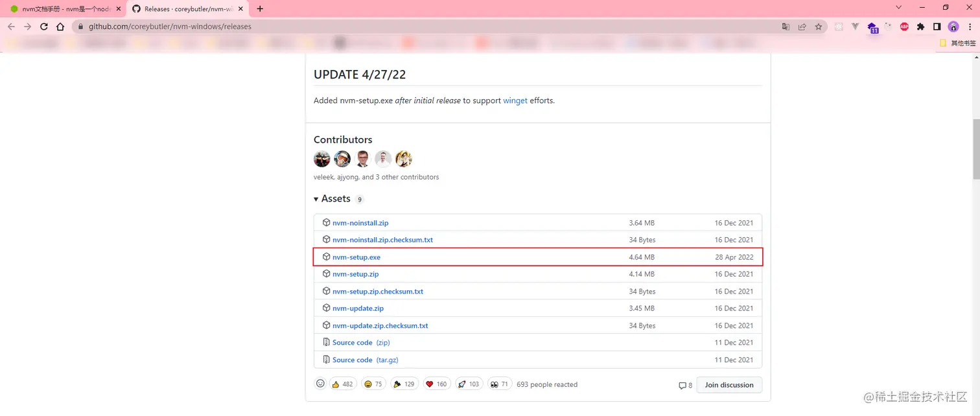Open a new browser tab with plus icon

pyautogui.click(x=260, y=8)
